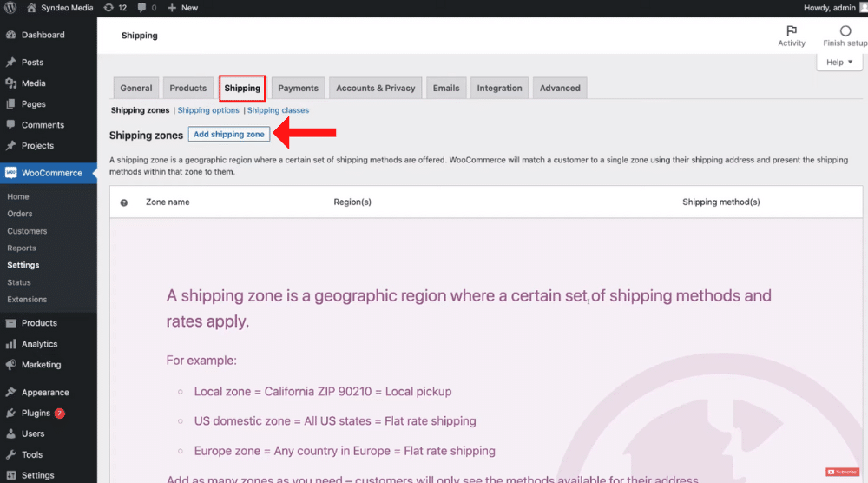Screen dimensions: 868x483
Task: Click the Shipping method(s) column header
Action: [720, 202]
